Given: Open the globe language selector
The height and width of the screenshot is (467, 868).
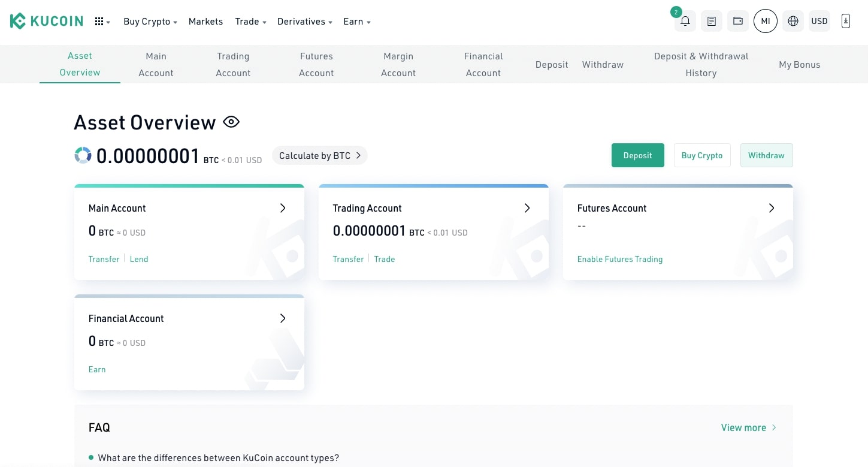Looking at the screenshot, I should [793, 22].
